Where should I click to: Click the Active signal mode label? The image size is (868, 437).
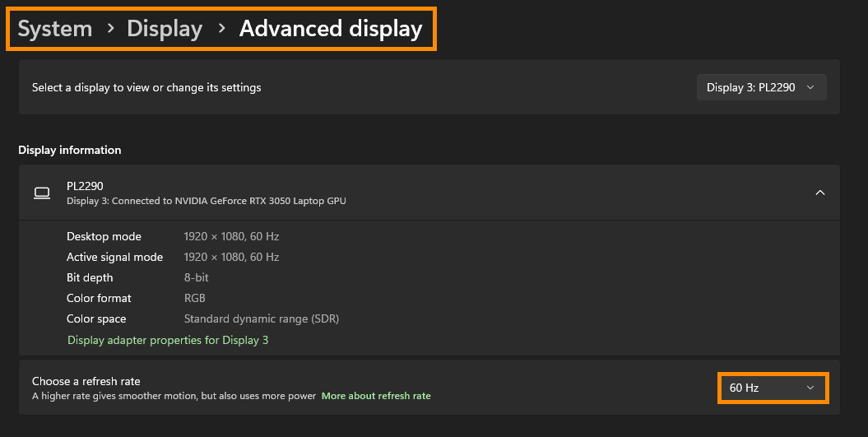click(x=114, y=257)
